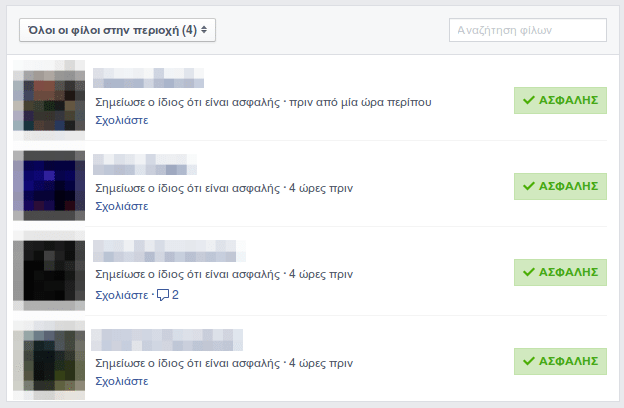Click the first friend's green 'ΑΣΦΑΛΗΣ' button
624x408 pixels.
[x=560, y=100]
